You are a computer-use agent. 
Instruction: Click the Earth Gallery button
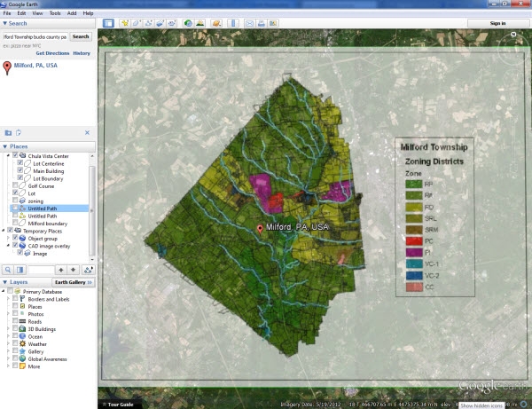click(x=74, y=282)
